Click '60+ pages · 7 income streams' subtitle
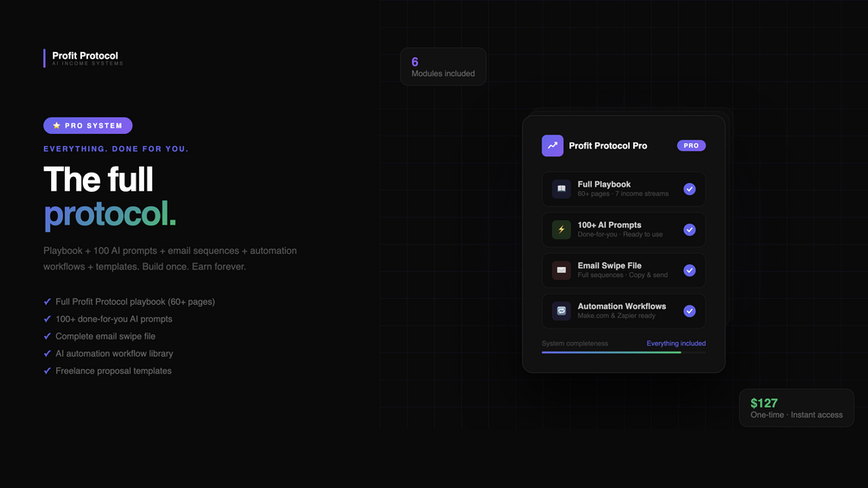Image resolution: width=868 pixels, height=488 pixels. 623,193
